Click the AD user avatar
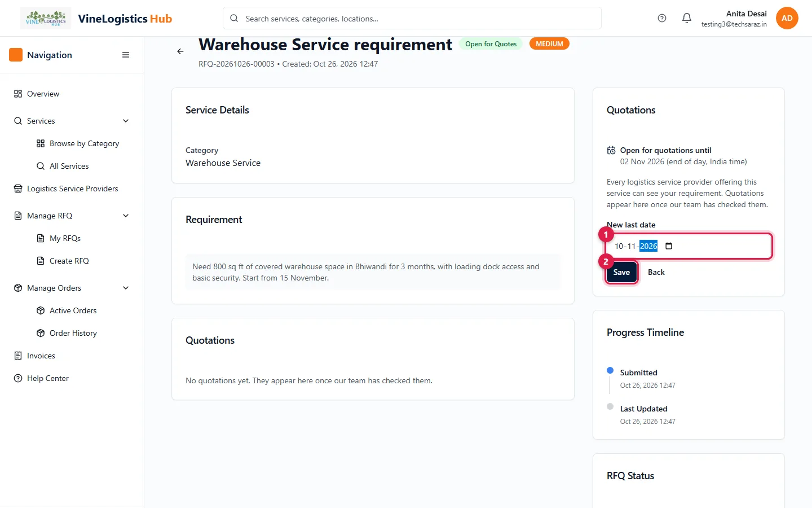The image size is (812, 508). click(787, 18)
